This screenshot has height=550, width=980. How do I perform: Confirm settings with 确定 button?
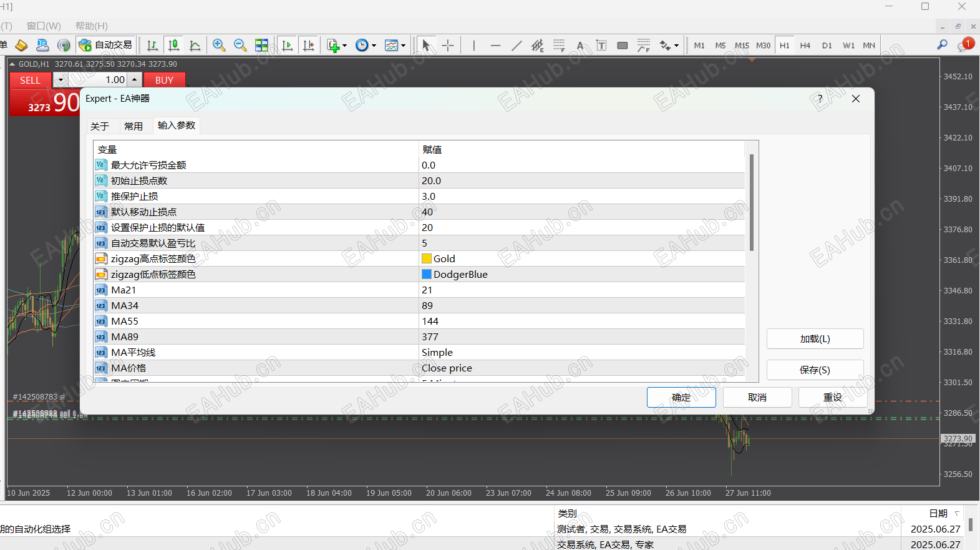click(x=681, y=397)
